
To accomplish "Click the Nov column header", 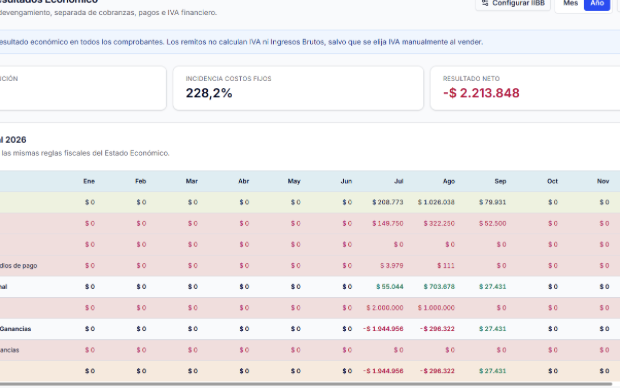I will click(x=603, y=181).
